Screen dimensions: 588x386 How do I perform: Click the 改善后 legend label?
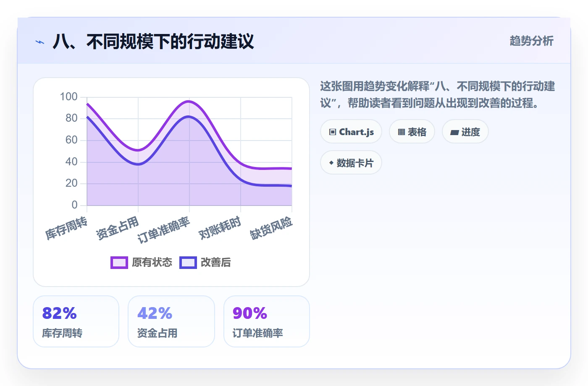tap(216, 262)
